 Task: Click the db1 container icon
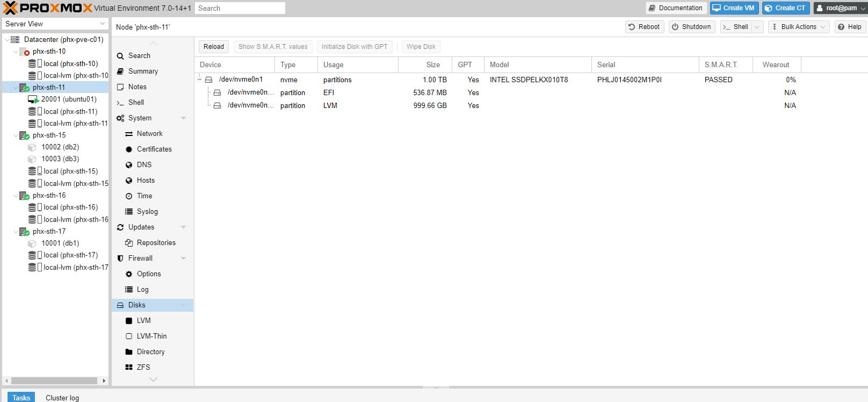coord(32,243)
